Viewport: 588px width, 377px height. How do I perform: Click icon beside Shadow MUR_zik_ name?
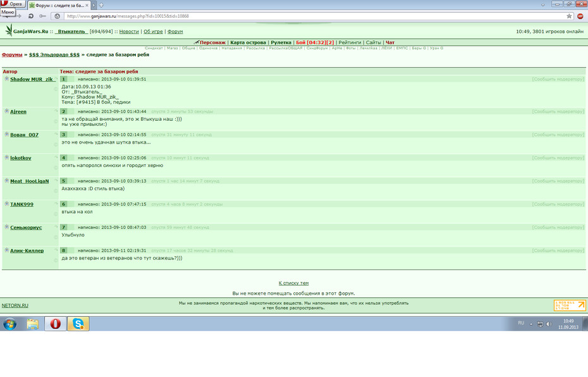point(6,79)
